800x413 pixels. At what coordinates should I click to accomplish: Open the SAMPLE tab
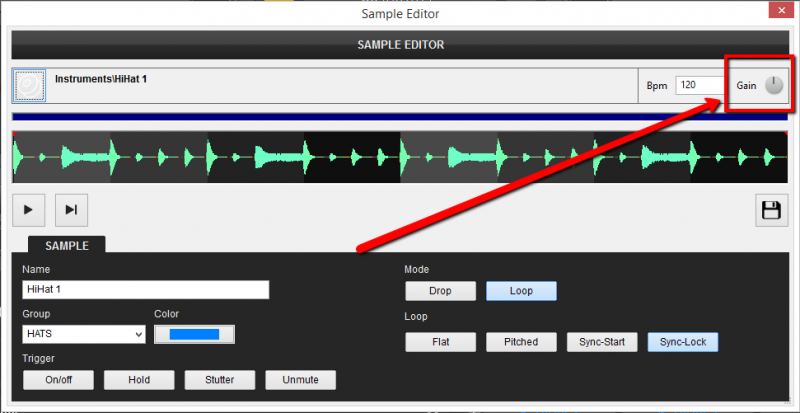[x=67, y=245]
